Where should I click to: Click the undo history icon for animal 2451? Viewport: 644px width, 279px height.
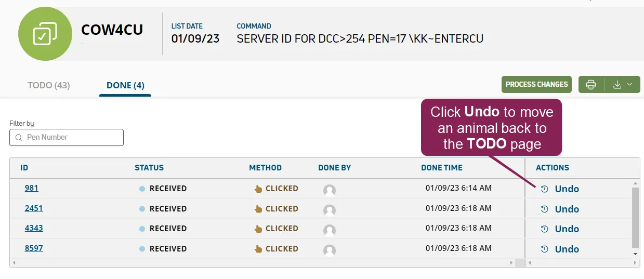[544, 209]
